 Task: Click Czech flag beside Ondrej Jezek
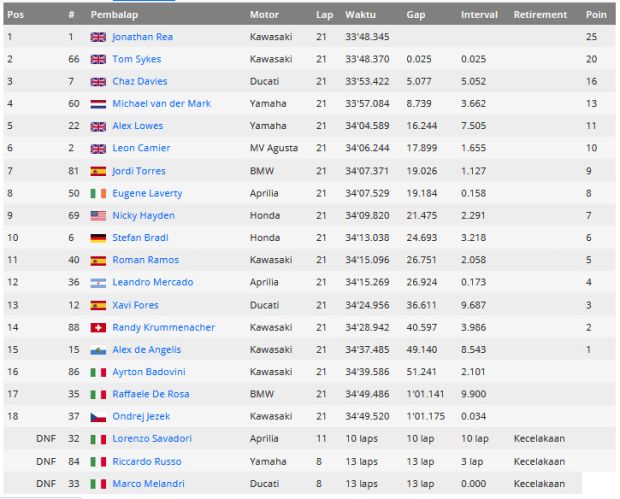[x=98, y=417]
